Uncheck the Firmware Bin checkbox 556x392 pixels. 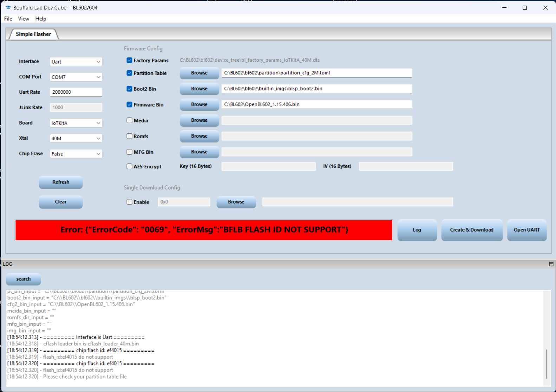(x=130, y=105)
